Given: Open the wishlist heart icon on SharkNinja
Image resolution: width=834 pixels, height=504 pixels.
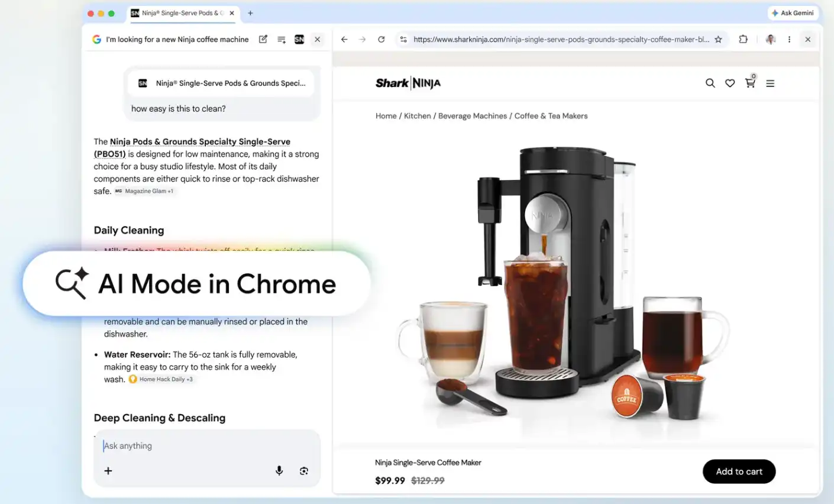Looking at the screenshot, I should pos(730,83).
